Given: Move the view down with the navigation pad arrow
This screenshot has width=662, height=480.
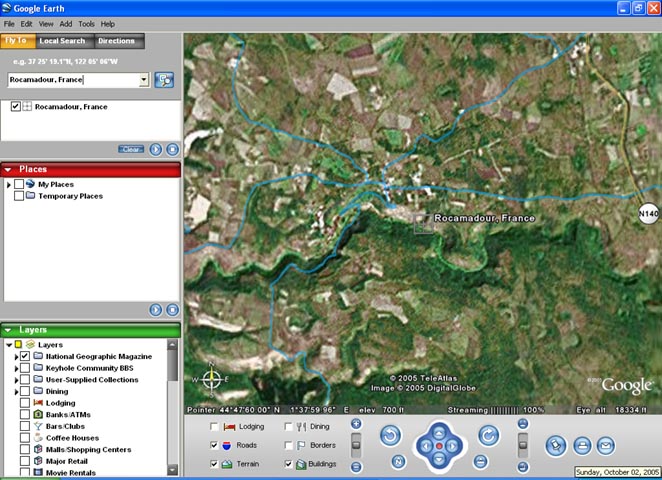Looking at the screenshot, I should click(439, 459).
